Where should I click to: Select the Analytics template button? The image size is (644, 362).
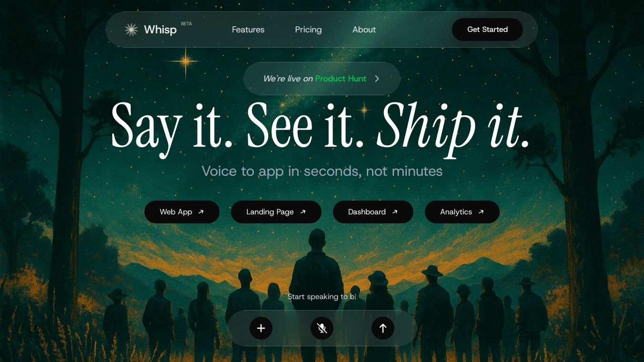[x=462, y=212]
